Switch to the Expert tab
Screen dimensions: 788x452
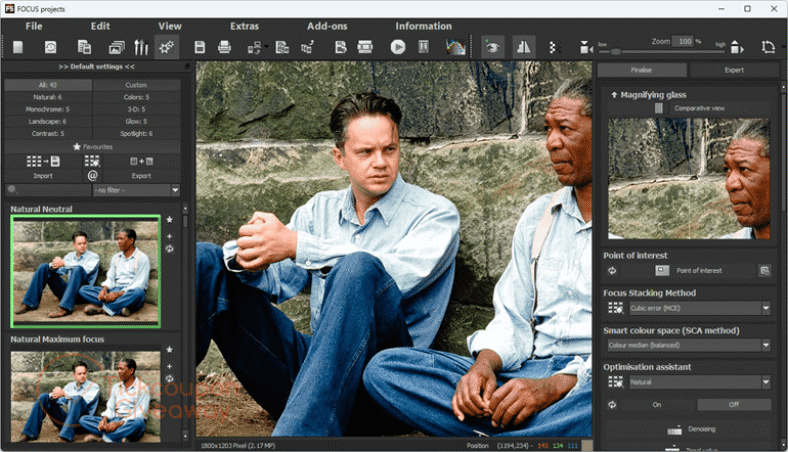[734, 70]
